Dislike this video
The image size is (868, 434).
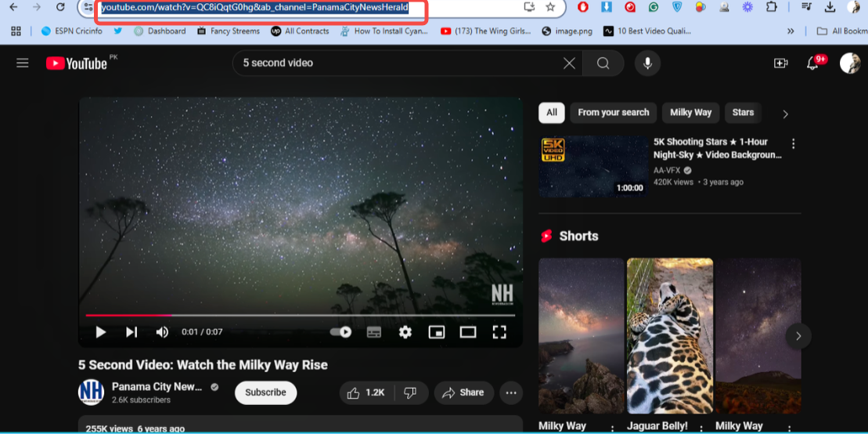(x=411, y=392)
